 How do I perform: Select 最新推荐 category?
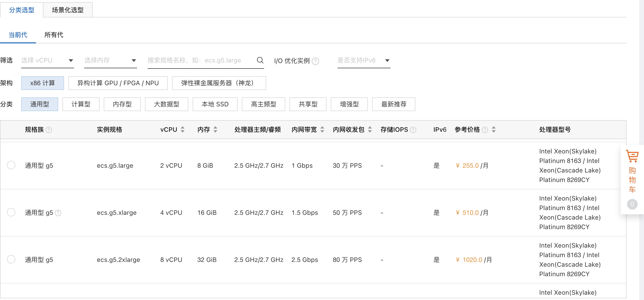tap(394, 104)
